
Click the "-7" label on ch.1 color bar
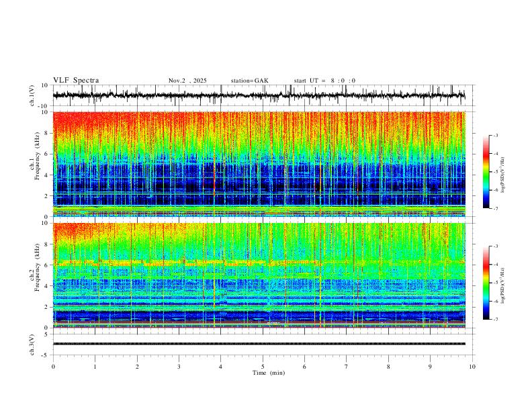(496, 208)
